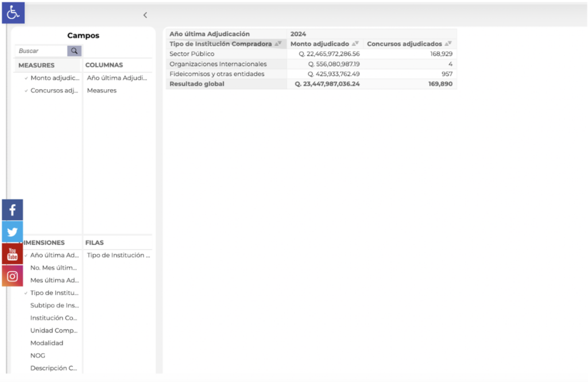Screen dimensions: 588x382
Task: Sort the Concursos adjudicados column
Action: (x=448, y=44)
